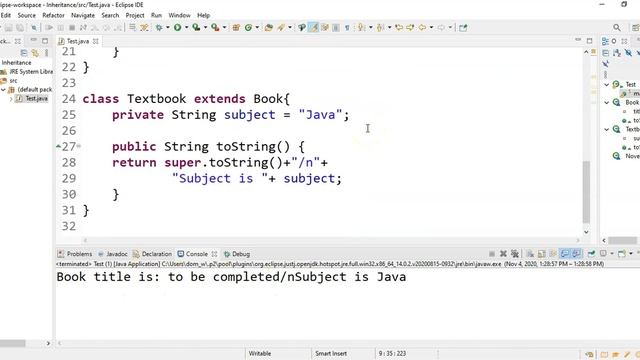Image resolution: width=640 pixels, height=360 pixels.
Task: Click Collapse All in Package Explorer
Action: pyautogui.click(x=24, y=53)
